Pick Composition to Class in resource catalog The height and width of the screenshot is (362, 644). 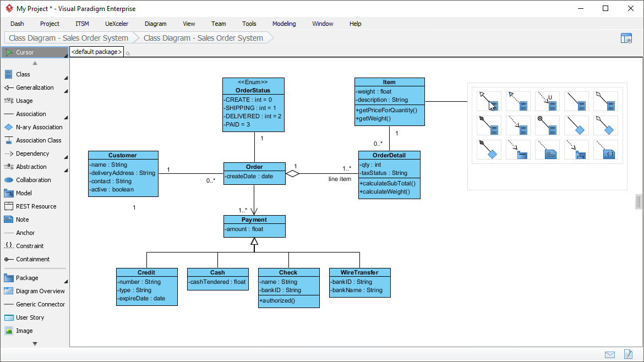tap(489, 125)
